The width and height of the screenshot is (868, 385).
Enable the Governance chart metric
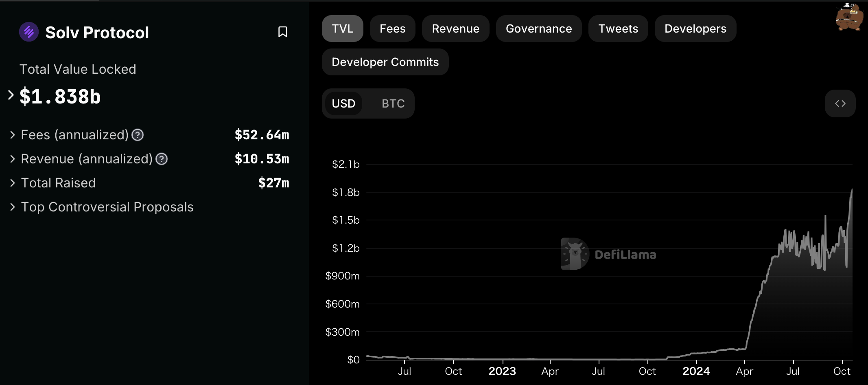(x=539, y=29)
